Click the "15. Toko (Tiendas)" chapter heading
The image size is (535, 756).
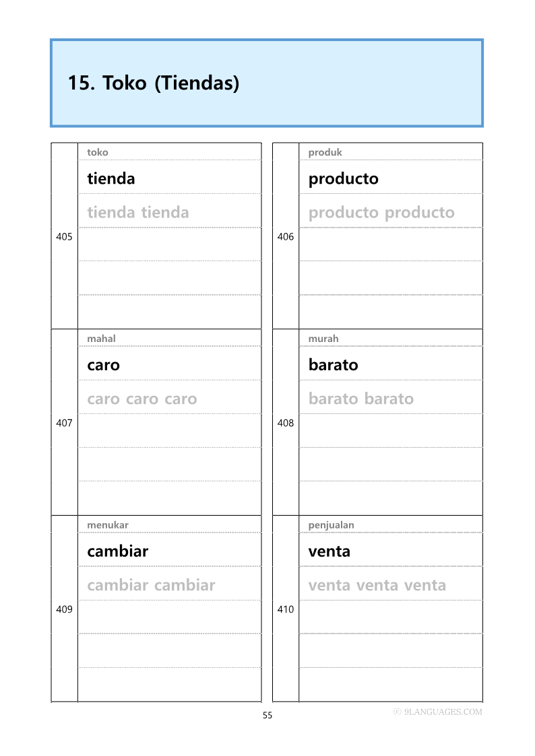tap(154, 83)
